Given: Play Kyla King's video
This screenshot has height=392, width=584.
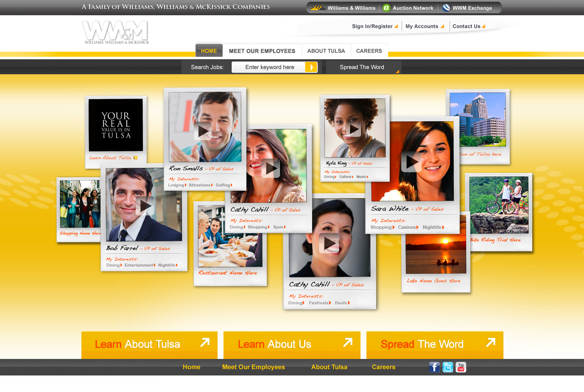Looking at the screenshot, I should [x=353, y=129].
